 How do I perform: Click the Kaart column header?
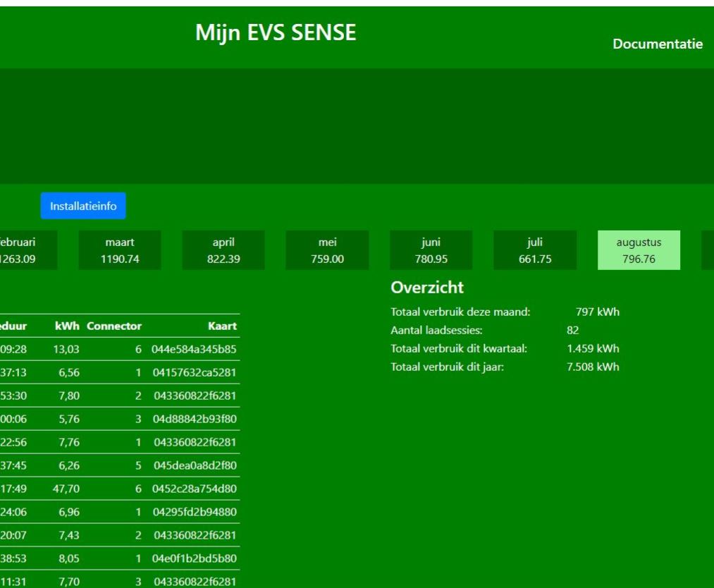point(223,326)
